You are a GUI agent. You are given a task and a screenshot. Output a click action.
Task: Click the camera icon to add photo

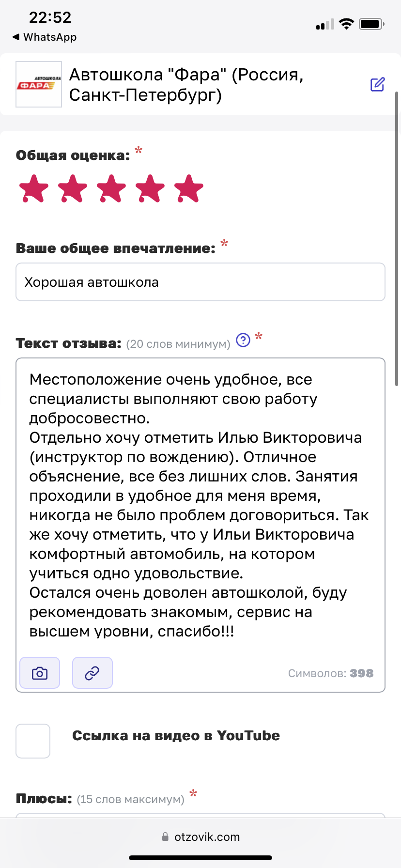click(x=40, y=673)
